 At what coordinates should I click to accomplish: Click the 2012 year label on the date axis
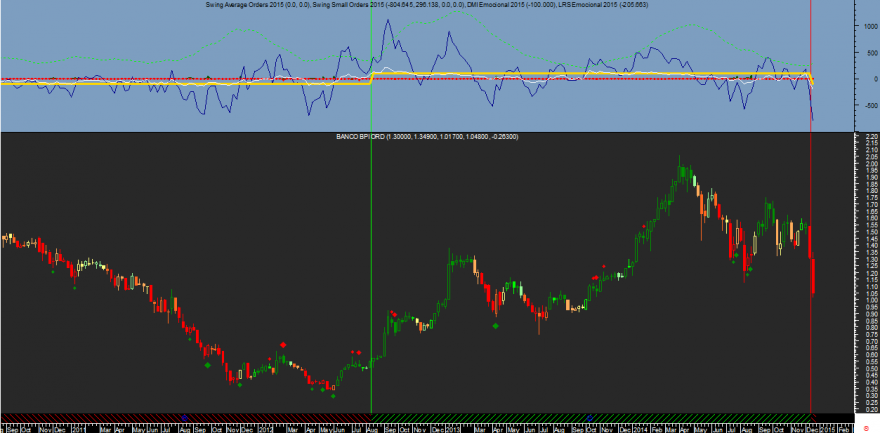(265, 429)
